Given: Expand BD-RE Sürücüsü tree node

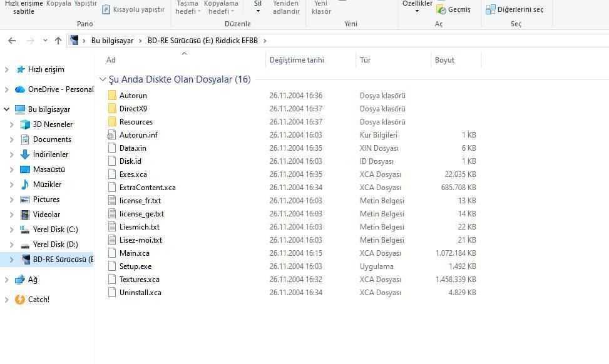Looking at the screenshot, I should pos(12,260).
